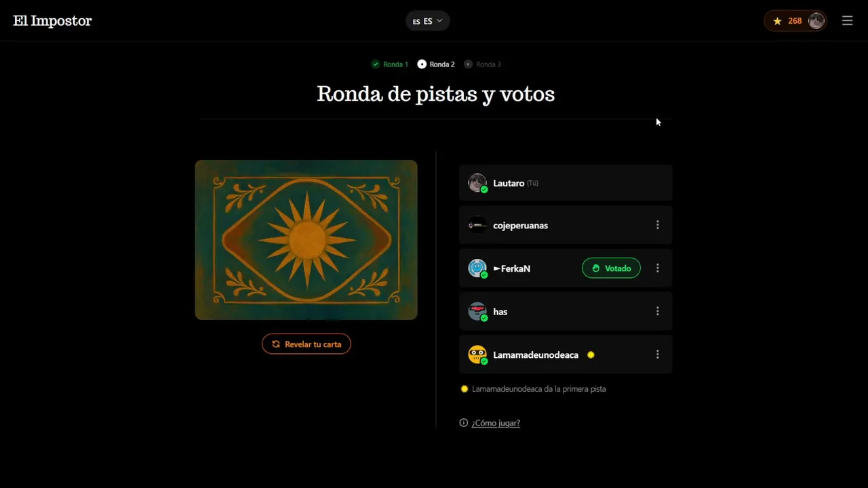The width and height of the screenshot is (868, 488).
Task: Click the star points badge showing 268
Action: [x=787, y=21]
